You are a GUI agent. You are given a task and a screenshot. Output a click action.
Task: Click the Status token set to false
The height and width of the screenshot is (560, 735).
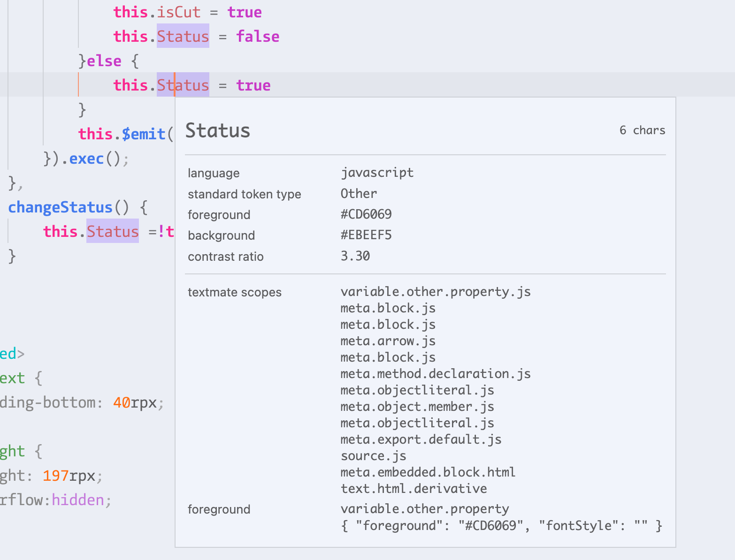tap(183, 36)
